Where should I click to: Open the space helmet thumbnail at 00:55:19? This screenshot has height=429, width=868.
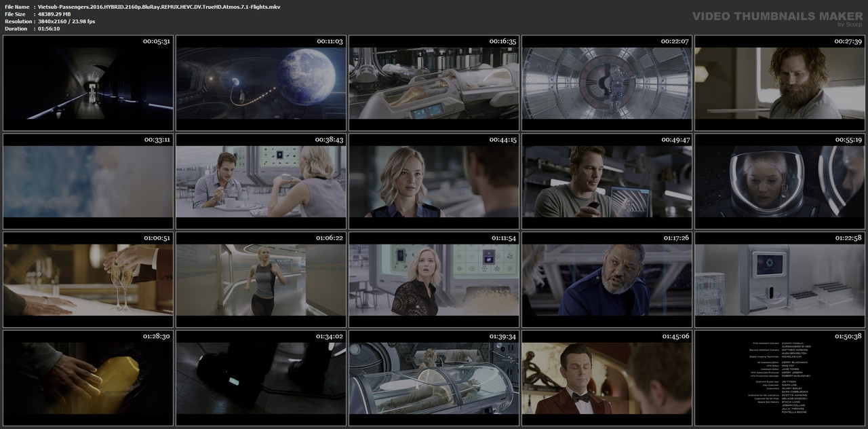click(780, 181)
